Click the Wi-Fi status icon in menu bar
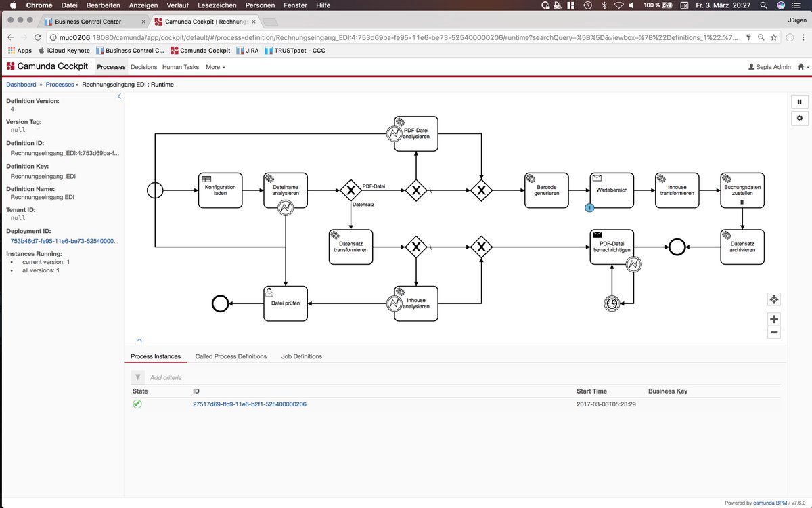 tap(618, 5)
